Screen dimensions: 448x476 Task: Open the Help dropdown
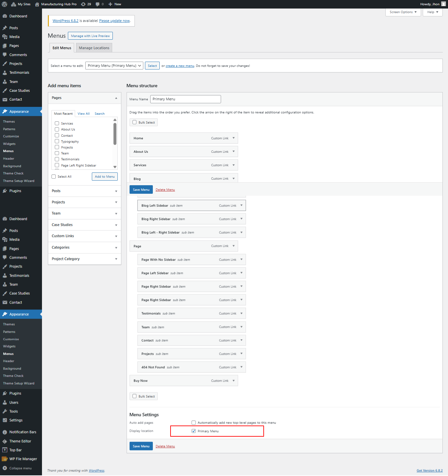pos(433,12)
